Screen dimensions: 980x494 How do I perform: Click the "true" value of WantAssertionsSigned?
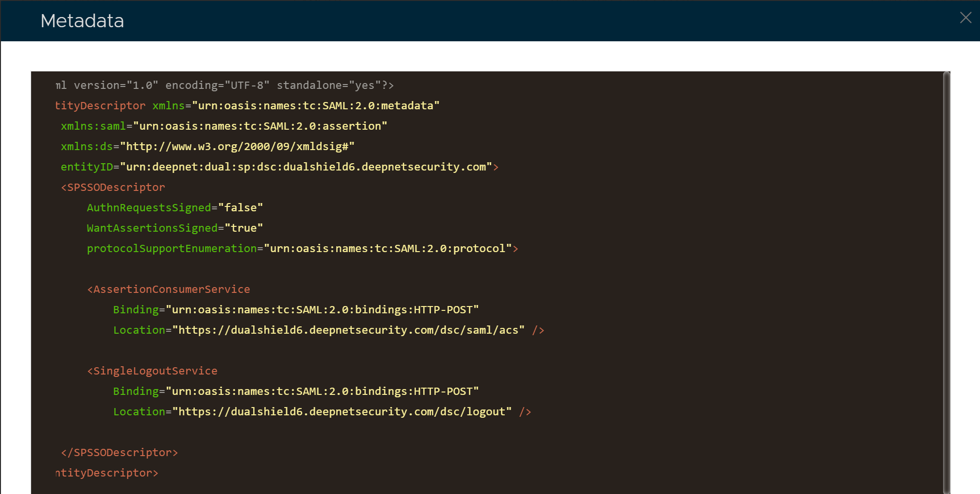click(244, 228)
